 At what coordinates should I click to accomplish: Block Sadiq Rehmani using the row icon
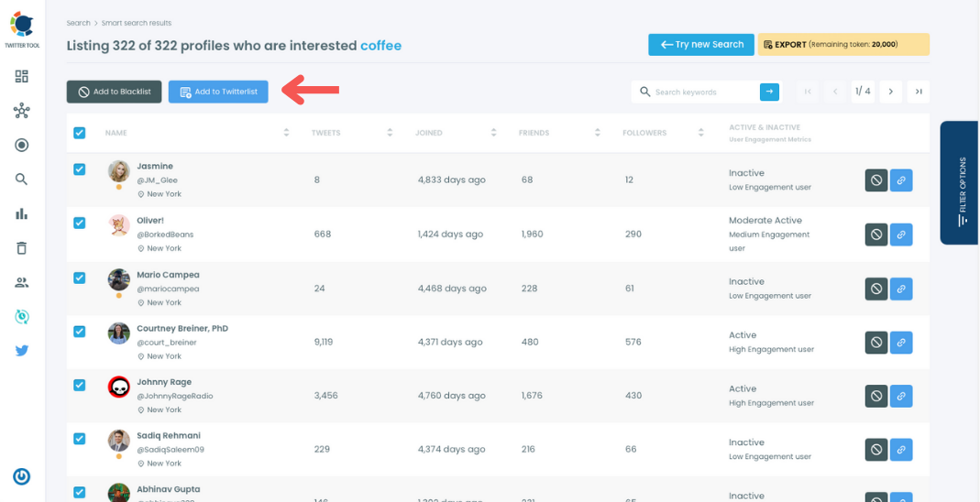pyautogui.click(x=876, y=450)
